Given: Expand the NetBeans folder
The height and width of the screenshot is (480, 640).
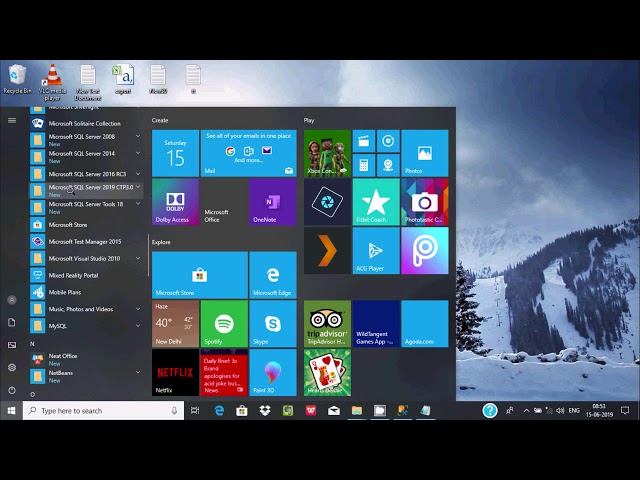Looking at the screenshot, I should coord(87,376).
